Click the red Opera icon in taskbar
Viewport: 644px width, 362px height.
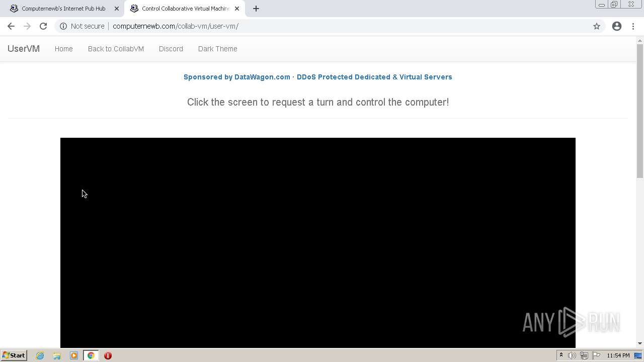point(108,355)
